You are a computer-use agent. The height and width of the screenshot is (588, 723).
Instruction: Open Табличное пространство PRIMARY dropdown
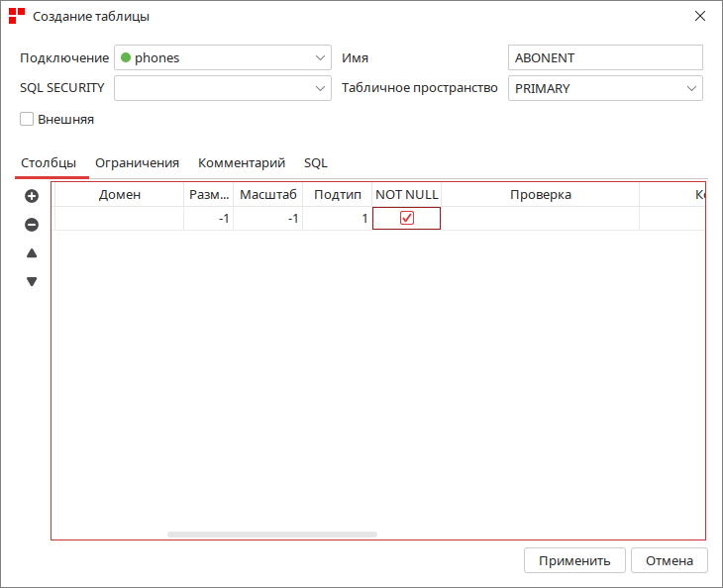(605, 88)
